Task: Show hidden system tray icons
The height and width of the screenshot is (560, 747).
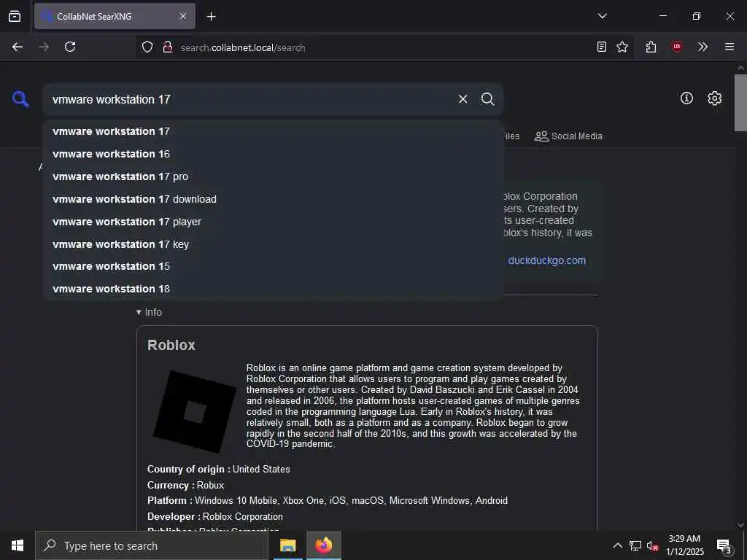Action: pos(617,545)
